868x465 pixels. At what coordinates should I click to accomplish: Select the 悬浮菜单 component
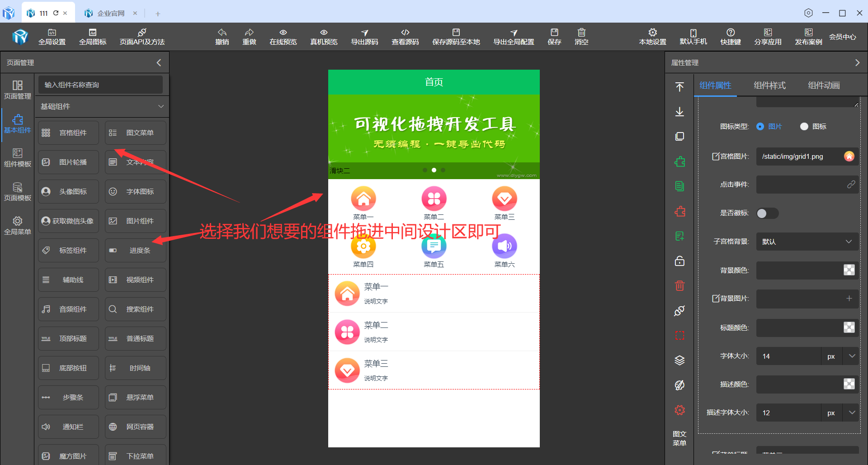pyautogui.click(x=135, y=397)
